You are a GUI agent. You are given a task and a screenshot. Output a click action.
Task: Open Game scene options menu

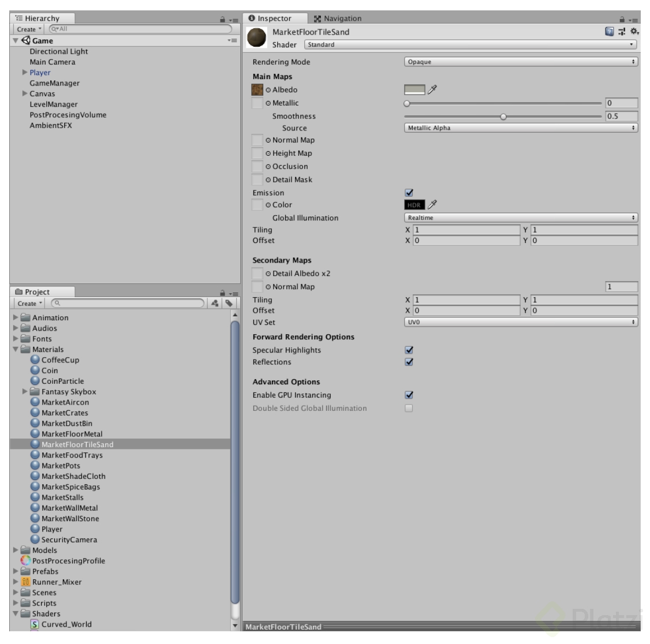click(232, 40)
